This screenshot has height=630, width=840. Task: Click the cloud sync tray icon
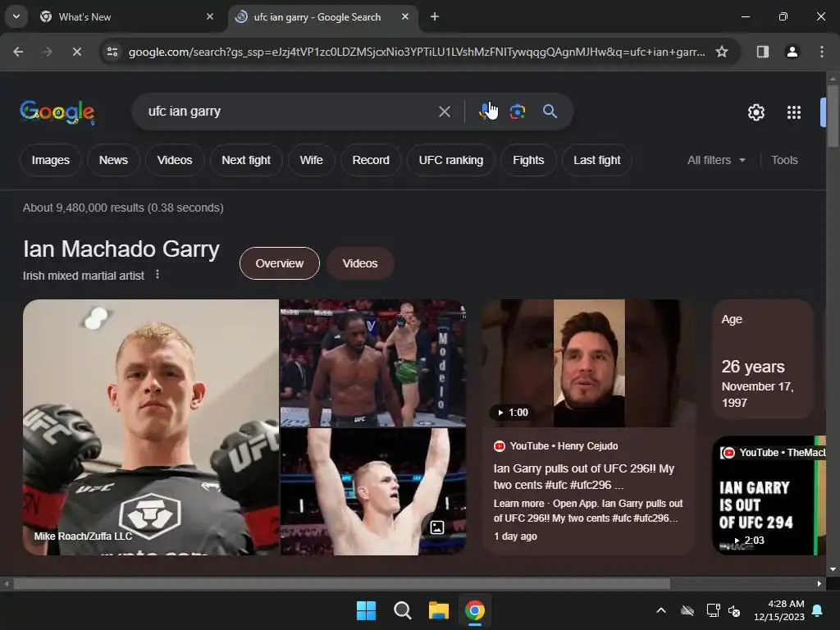(x=687, y=610)
